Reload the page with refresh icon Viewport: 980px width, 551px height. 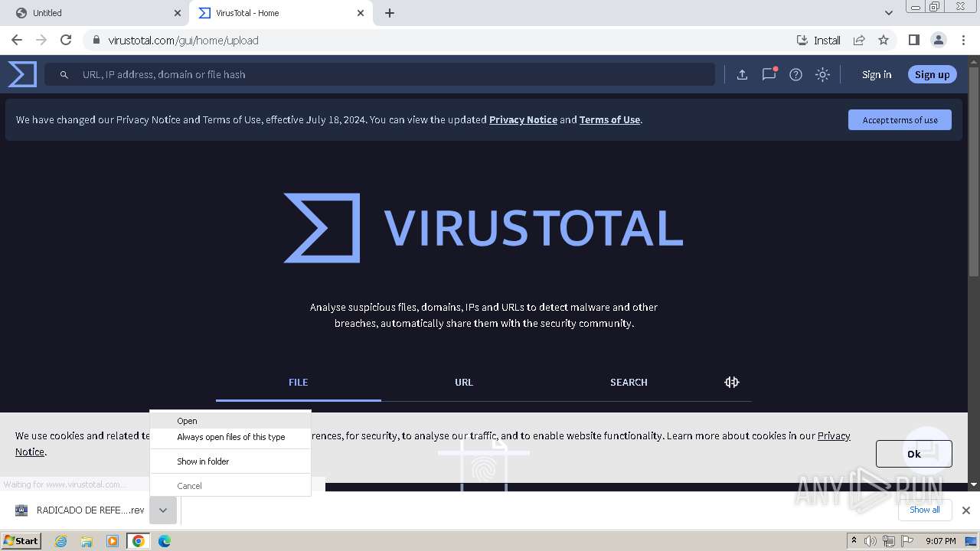click(x=66, y=40)
